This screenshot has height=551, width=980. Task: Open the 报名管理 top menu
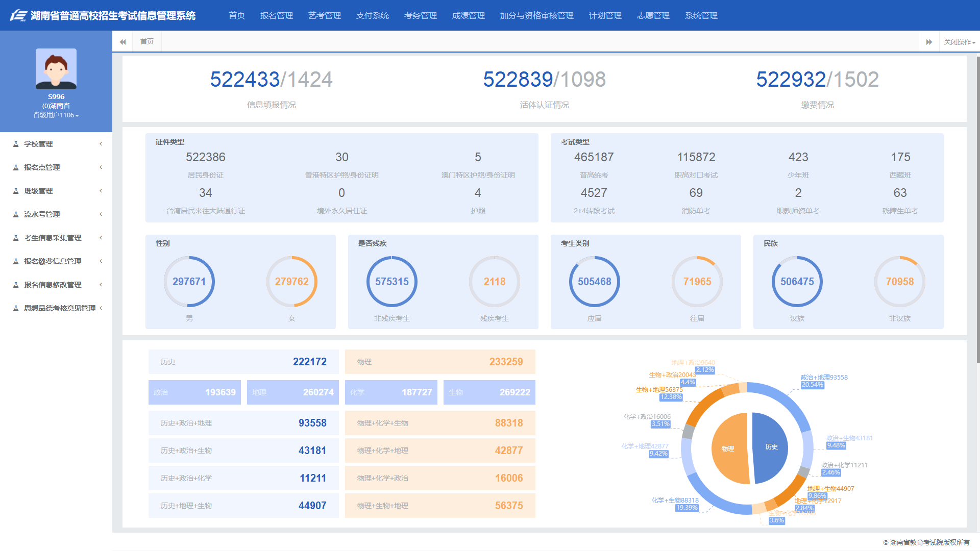276,15
